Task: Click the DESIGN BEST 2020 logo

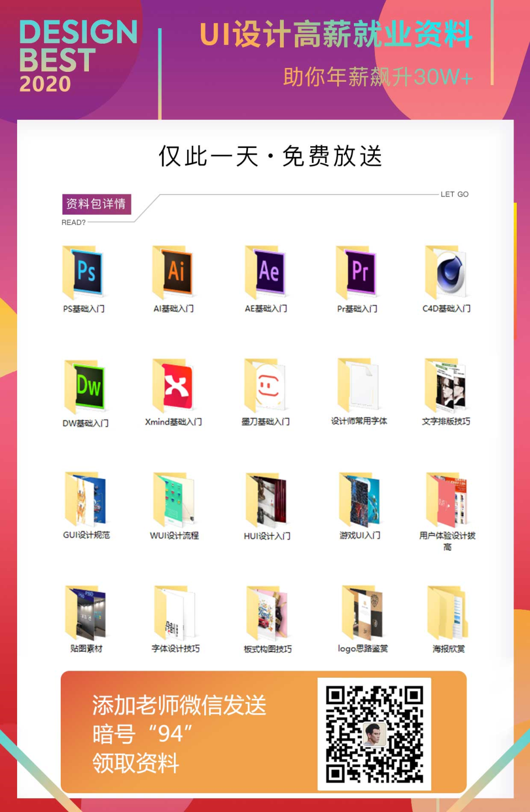Action: (x=78, y=55)
